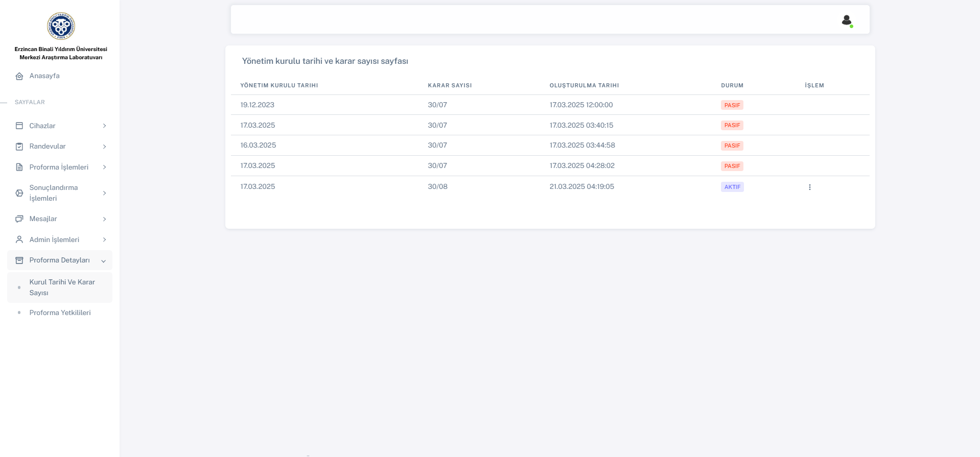This screenshot has width=980, height=457.
Task: Open the user profile avatar icon
Action: 846,20
